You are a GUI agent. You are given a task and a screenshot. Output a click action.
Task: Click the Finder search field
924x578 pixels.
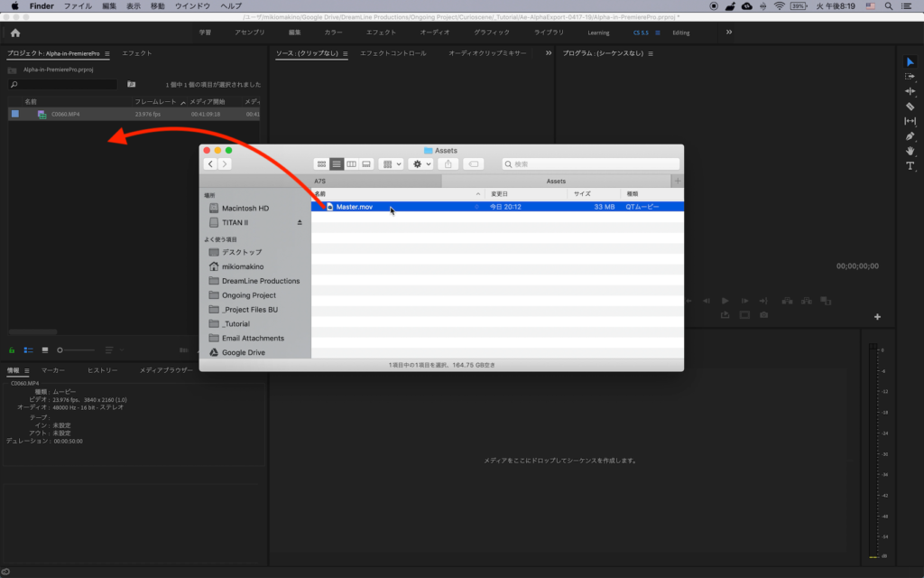[590, 164]
